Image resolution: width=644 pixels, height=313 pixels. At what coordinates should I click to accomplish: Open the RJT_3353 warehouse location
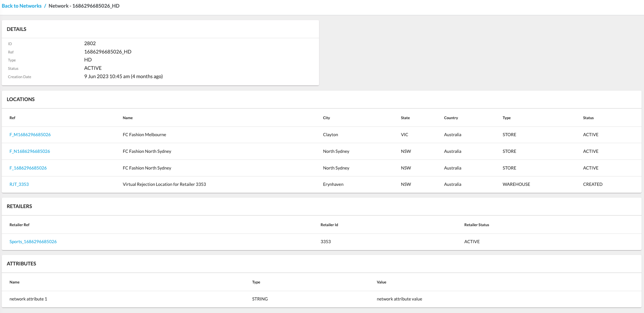coord(19,184)
